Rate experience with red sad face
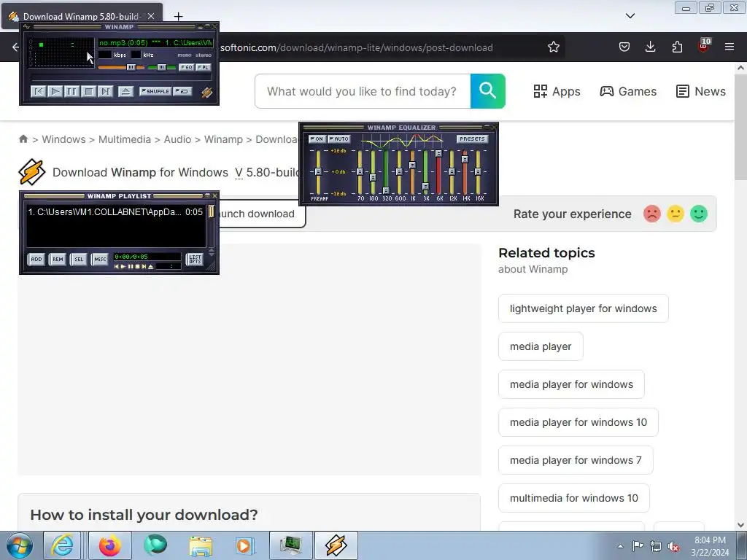747x560 pixels. click(x=652, y=214)
